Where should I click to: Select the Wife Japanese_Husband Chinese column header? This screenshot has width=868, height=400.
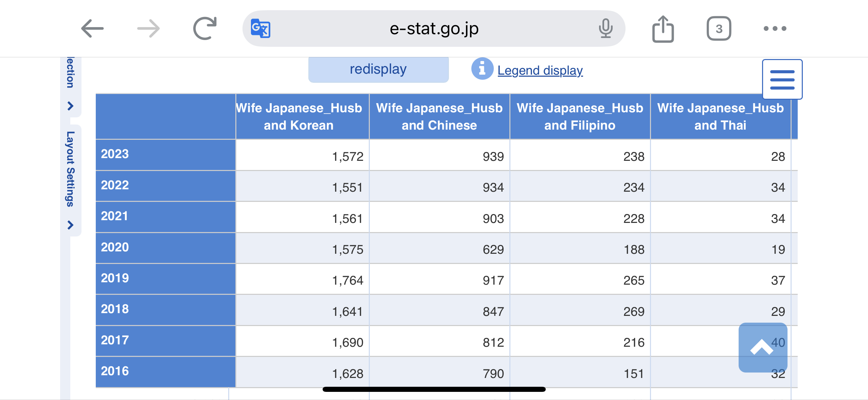439,116
